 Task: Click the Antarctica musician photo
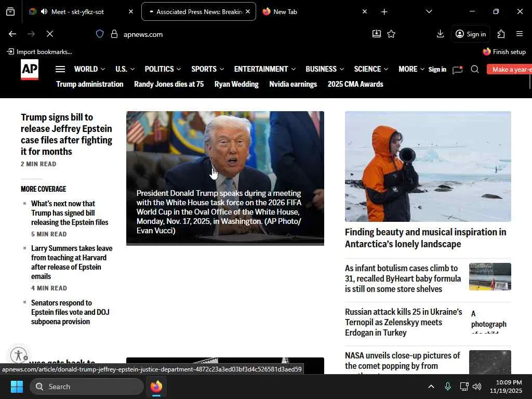[x=428, y=167]
